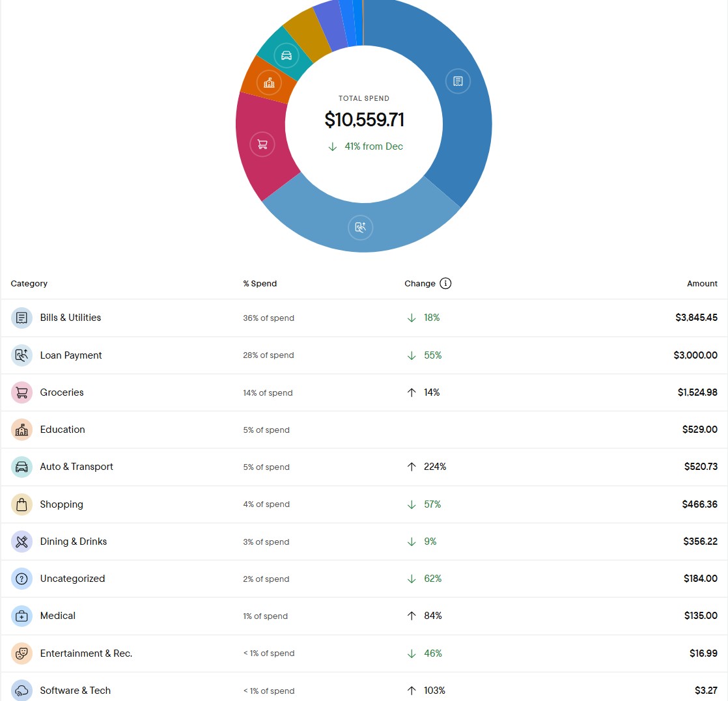Open the Education category

[x=364, y=430]
